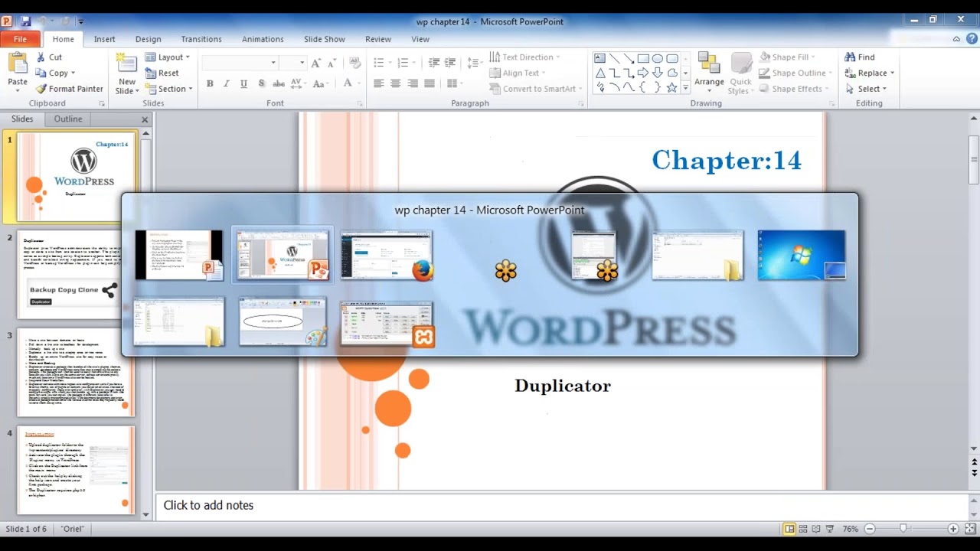
Task: Switch to Firefox window in task switcher
Action: coord(387,255)
